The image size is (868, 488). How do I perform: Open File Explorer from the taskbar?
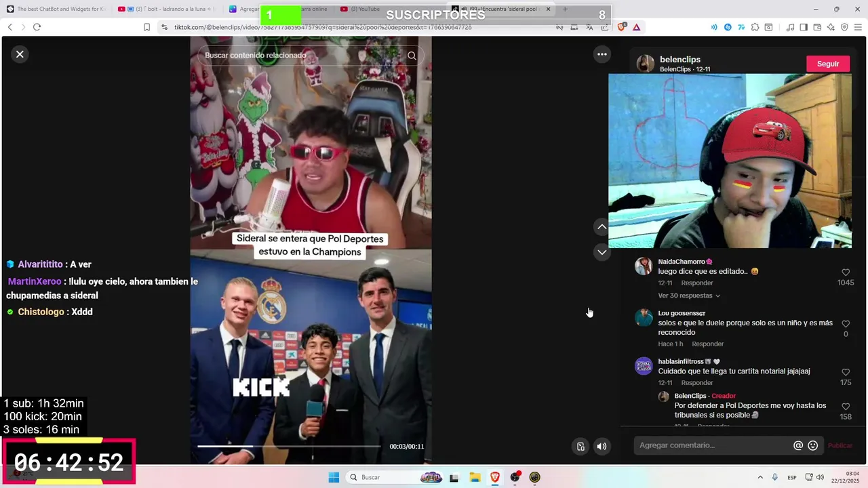coord(475,477)
